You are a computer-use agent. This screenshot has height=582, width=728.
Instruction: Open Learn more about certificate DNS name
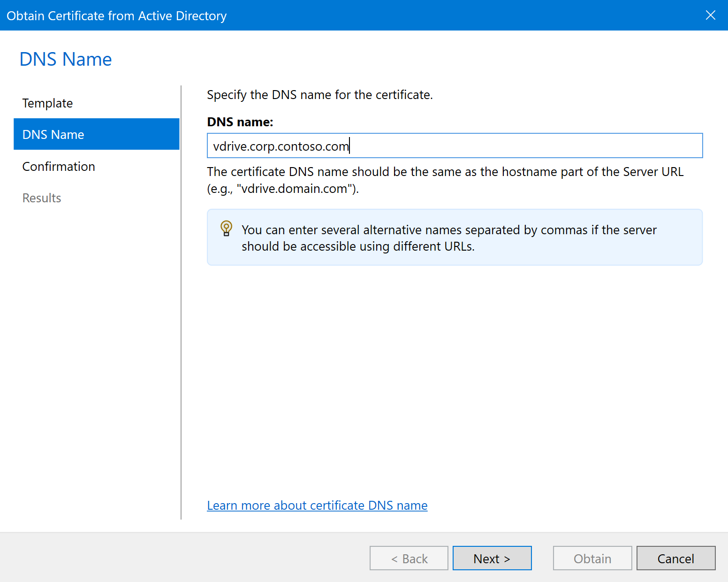click(x=317, y=505)
